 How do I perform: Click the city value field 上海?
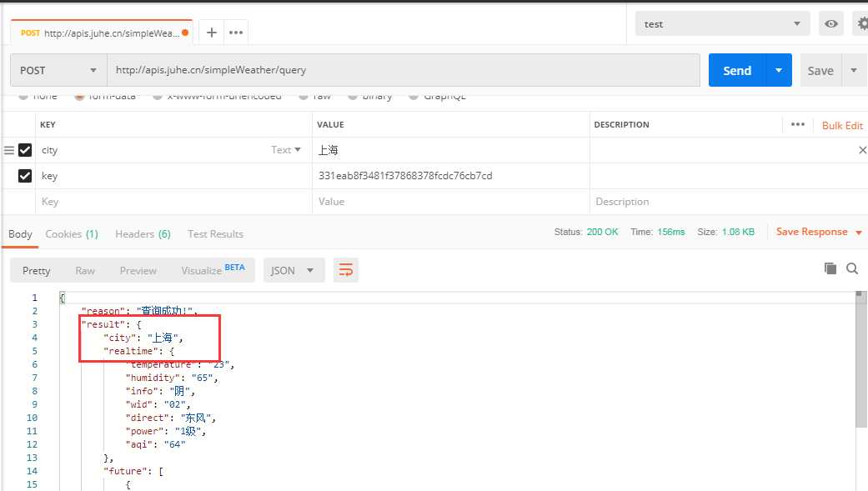click(450, 150)
